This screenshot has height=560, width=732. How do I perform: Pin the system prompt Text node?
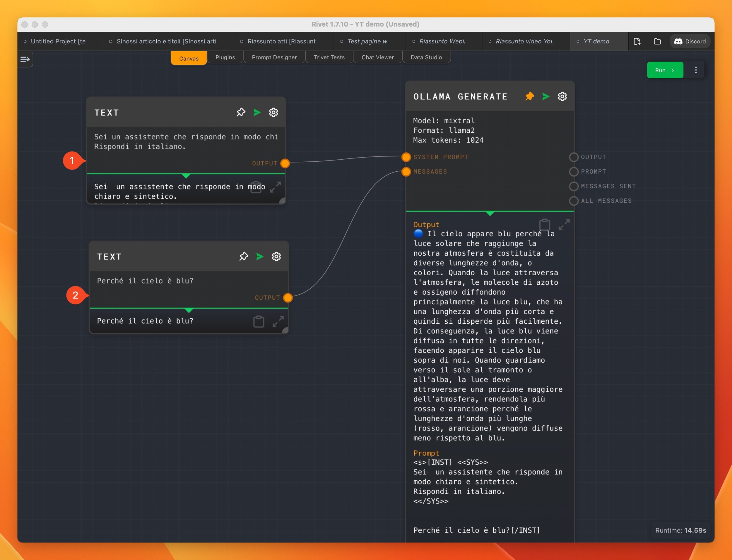[241, 112]
